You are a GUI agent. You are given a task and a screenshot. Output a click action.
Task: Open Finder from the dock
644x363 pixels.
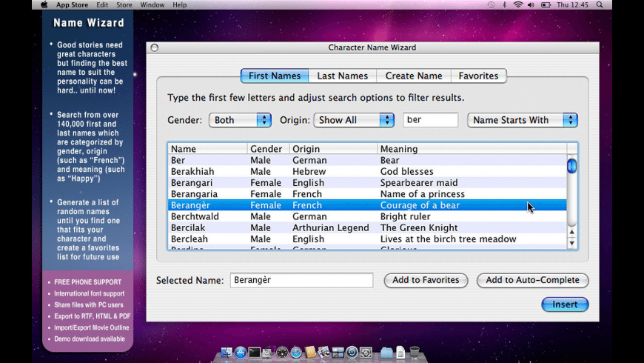[x=227, y=353]
